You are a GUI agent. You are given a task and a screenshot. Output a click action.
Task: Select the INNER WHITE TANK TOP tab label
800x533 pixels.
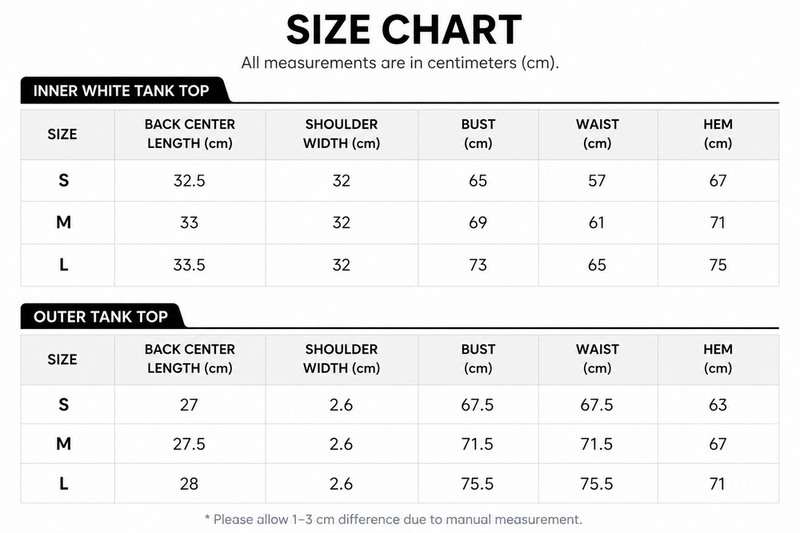point(121,91)
